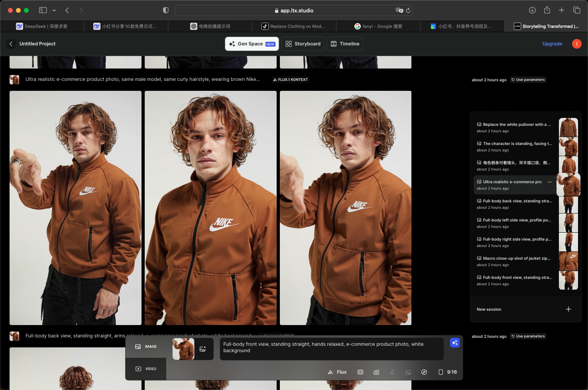The height and width of the screenshot is (390, 588).
Task: Show Safari downloads
Action: pyautogui.click(x=532, y=10)
